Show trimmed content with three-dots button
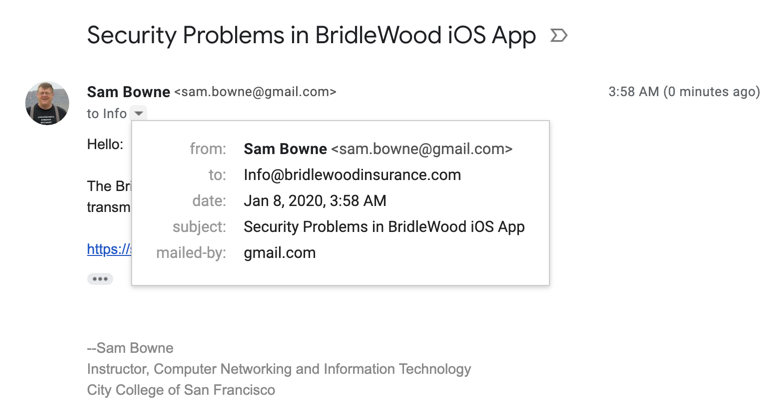This screenshot has height=418, width=781. pyautogui.click(x=100, y=279)
